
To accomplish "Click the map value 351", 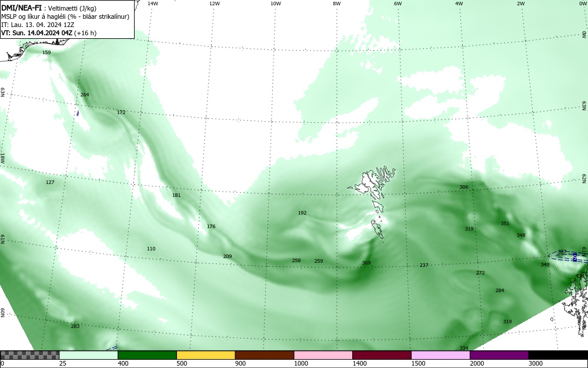I will [505, 223].
